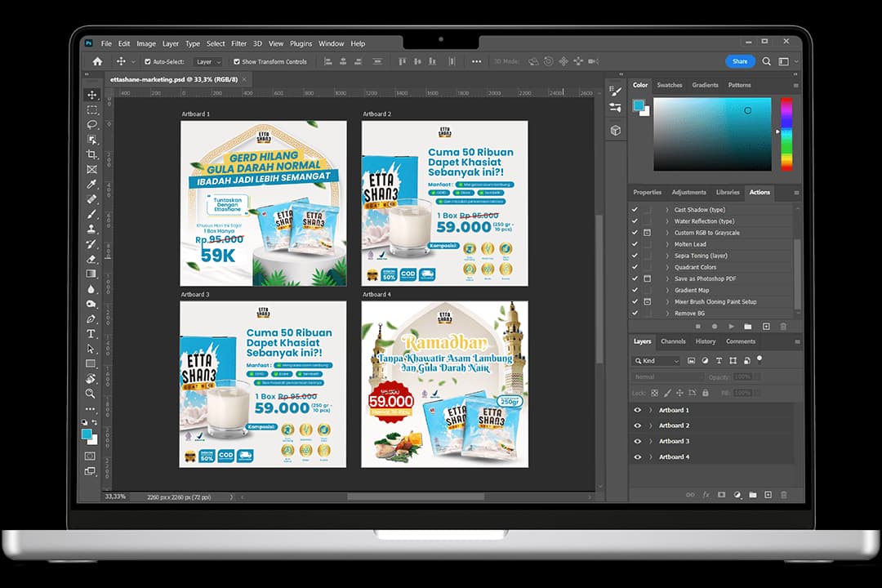The width and height of the screenshot is (882, 588).
Task: Open the Filter menu
Action: click(238, 43)
